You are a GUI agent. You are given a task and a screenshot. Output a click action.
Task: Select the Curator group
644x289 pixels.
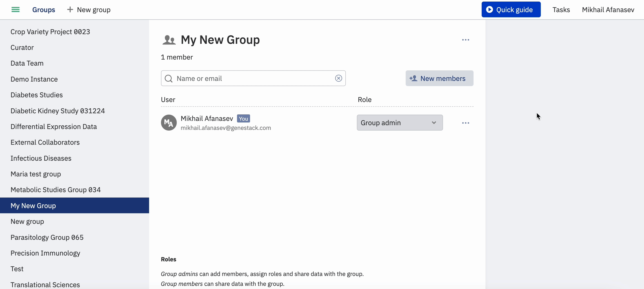tap(74, 47)
